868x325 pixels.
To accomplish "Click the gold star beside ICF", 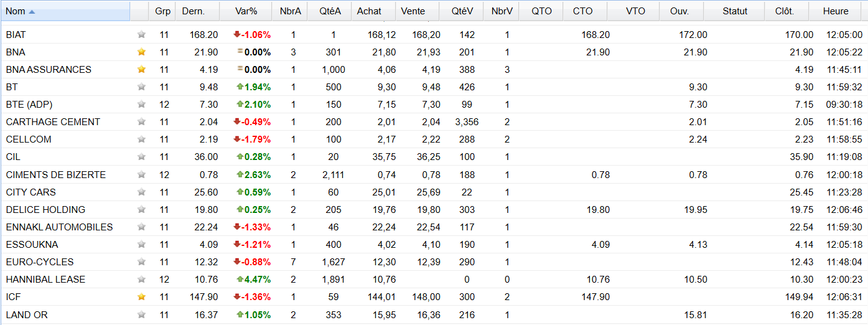I will (141, 297).
